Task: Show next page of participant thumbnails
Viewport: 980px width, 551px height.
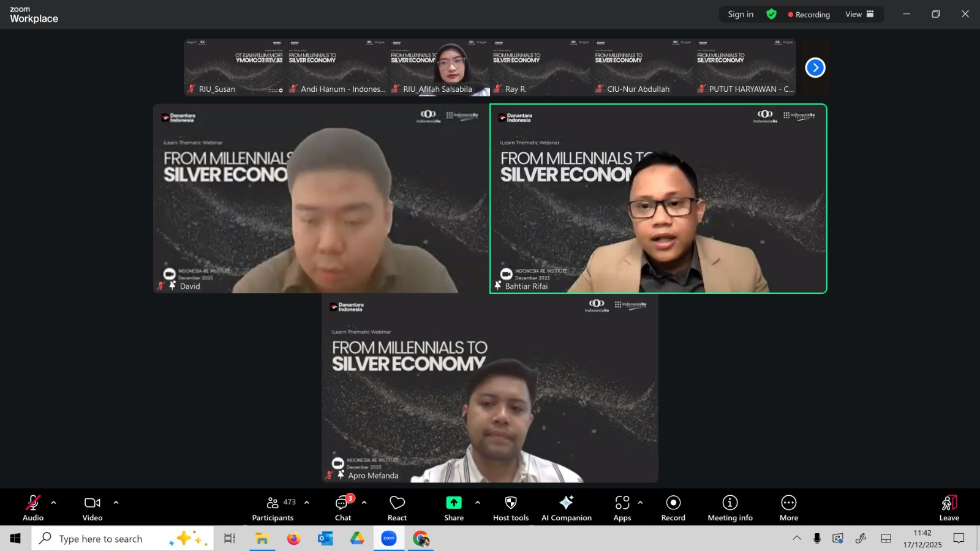Action: [x=815, y=67]
